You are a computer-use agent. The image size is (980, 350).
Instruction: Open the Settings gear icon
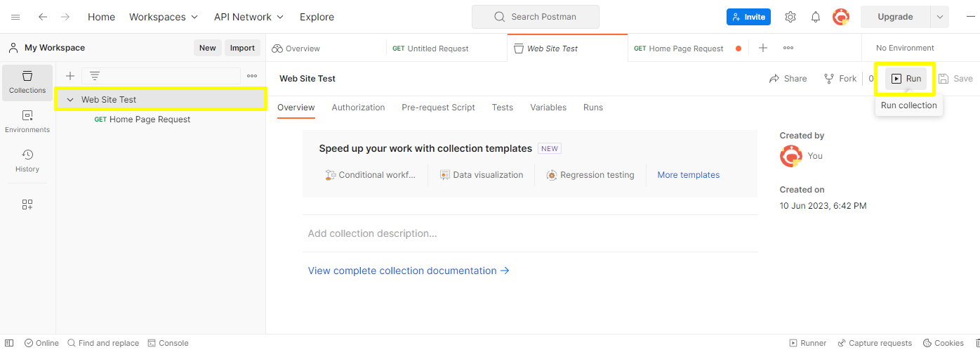790,17
